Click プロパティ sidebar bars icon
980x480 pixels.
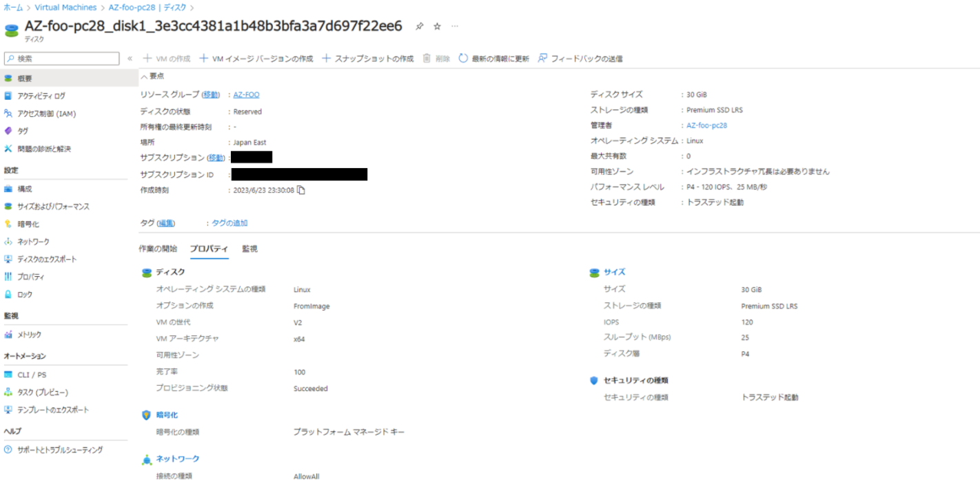[8, 277]
